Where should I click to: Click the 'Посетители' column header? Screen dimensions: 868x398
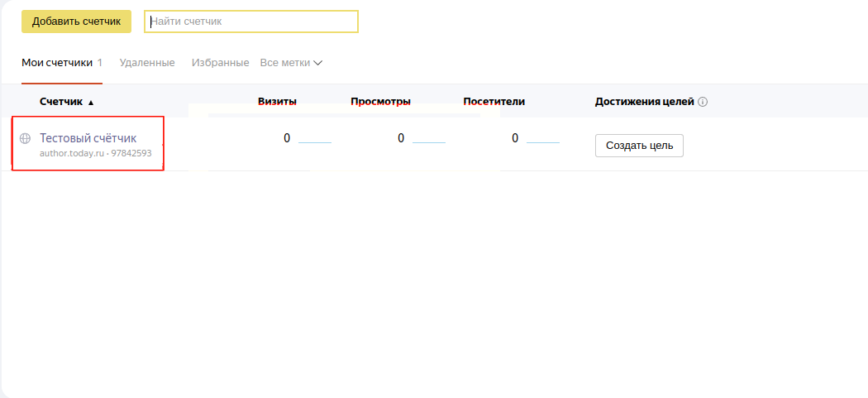[494, 102]
